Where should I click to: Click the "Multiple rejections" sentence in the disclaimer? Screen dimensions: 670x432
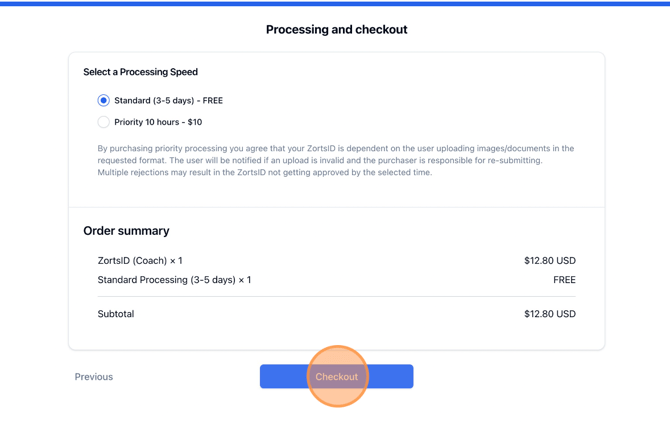coord(264,172)
